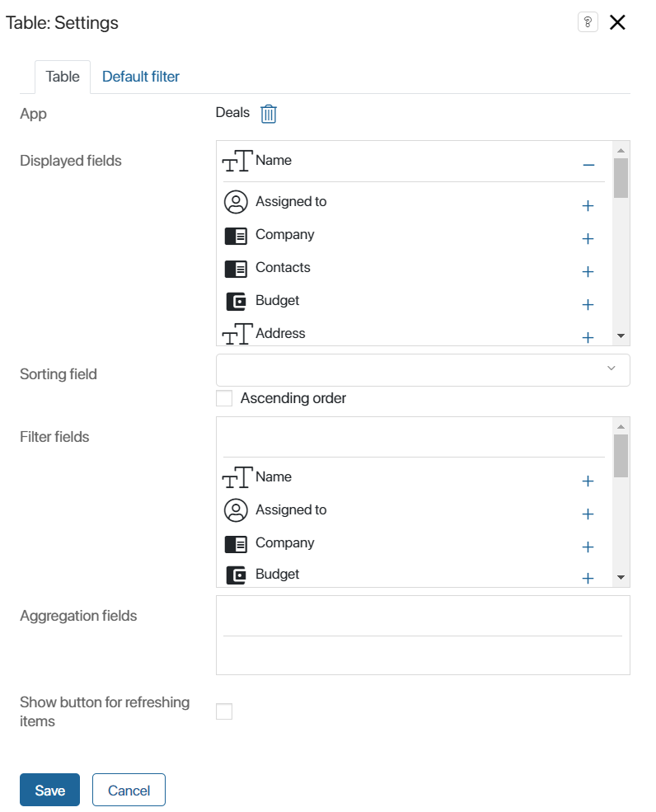Add Assigned to in Filter fields
The height and width of the screenshot is (812, 656).
588,514
